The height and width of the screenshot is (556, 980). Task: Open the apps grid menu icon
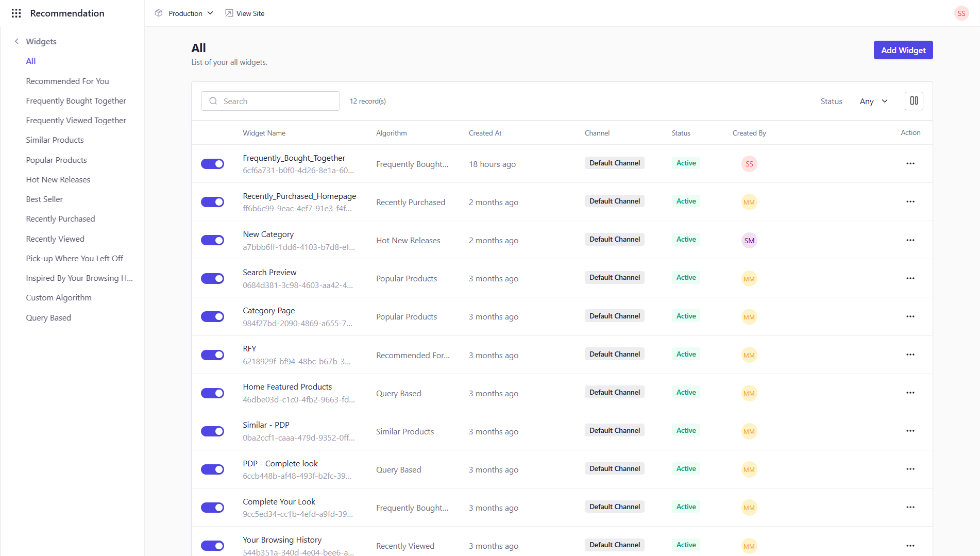tap(16, 13)
